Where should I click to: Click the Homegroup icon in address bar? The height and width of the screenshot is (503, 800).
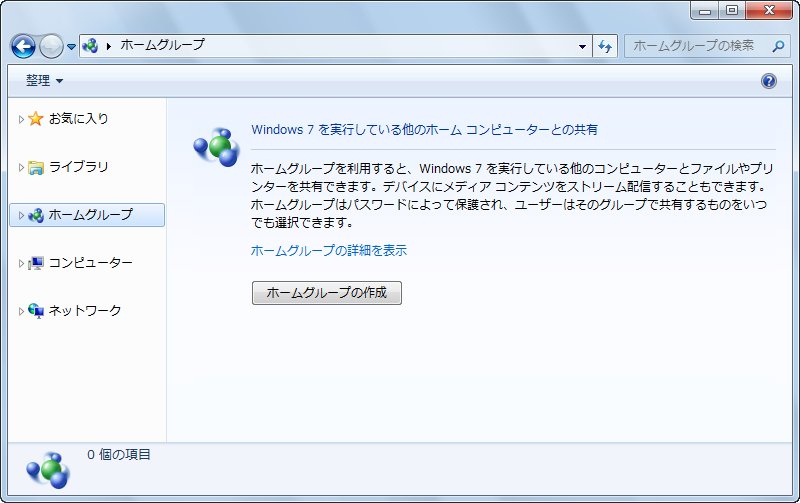tap(90, 46)
